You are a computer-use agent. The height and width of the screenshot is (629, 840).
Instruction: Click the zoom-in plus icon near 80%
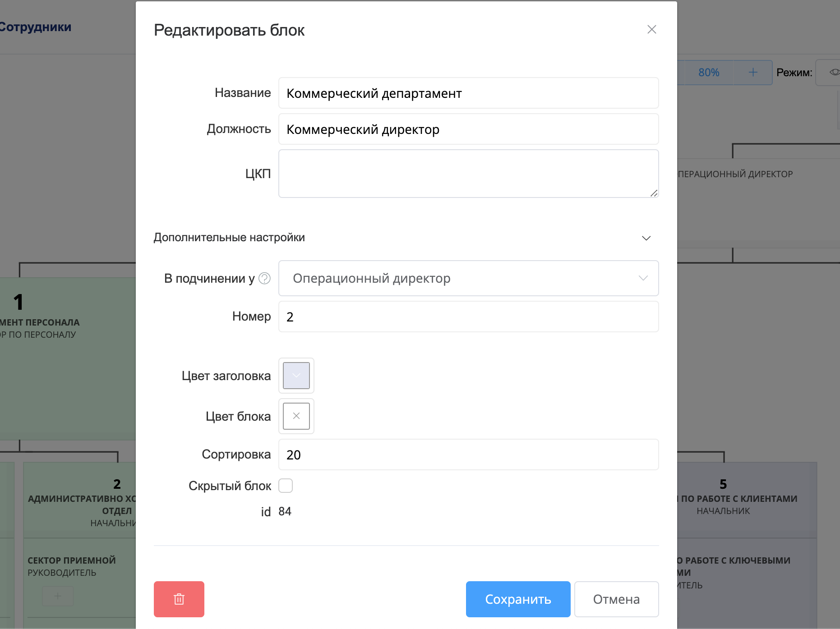(x=752, y=72)
